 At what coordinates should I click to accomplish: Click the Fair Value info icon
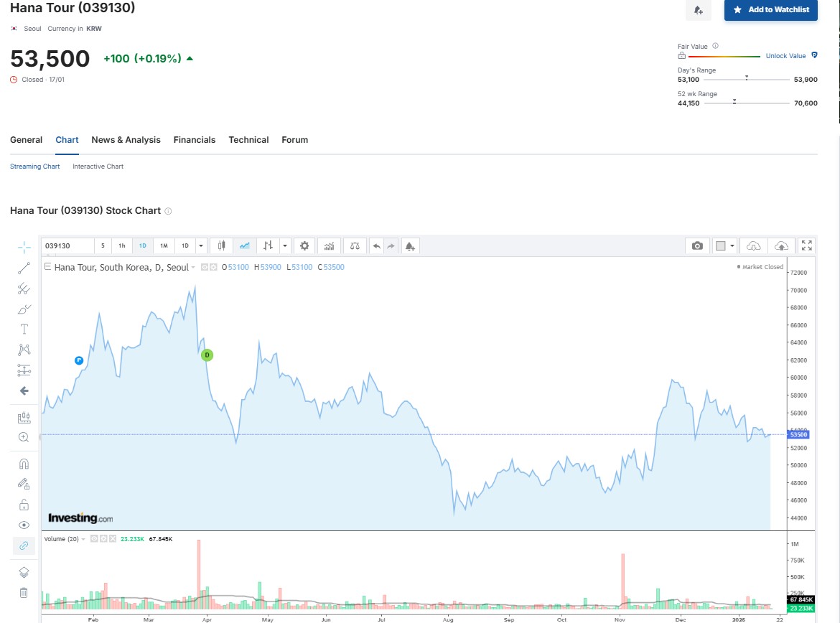[715, 46]
